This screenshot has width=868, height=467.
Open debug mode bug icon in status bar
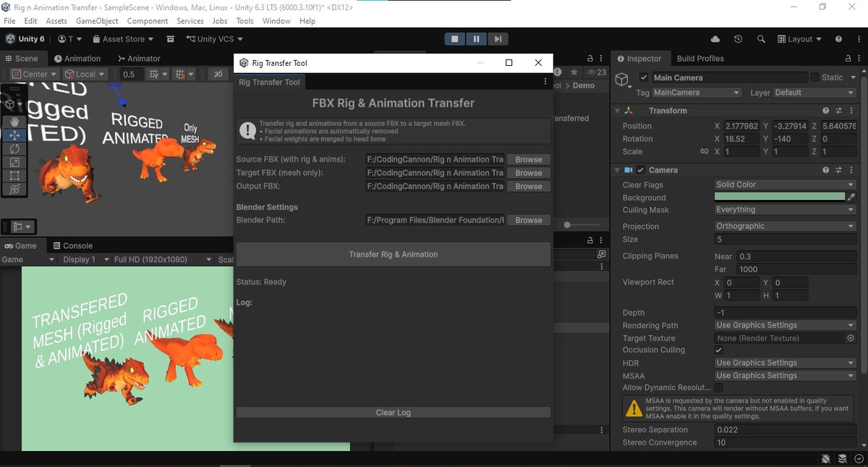tap(826, 459)
